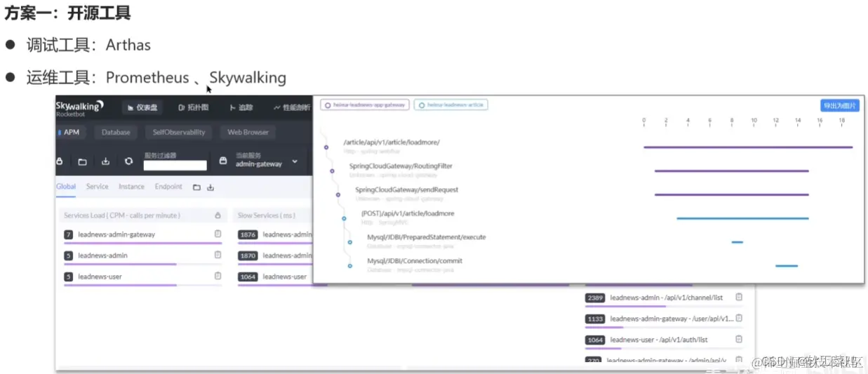Copy the /api/v1/auth/list endpoint entry
The width and height of the screenshot is (868, 374).
point(739,340)
